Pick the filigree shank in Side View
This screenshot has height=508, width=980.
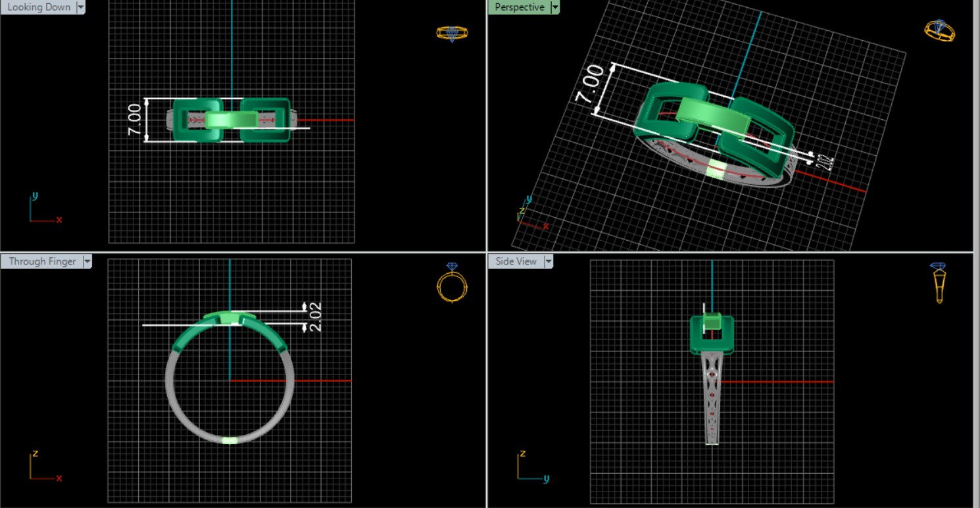point(712,401)
